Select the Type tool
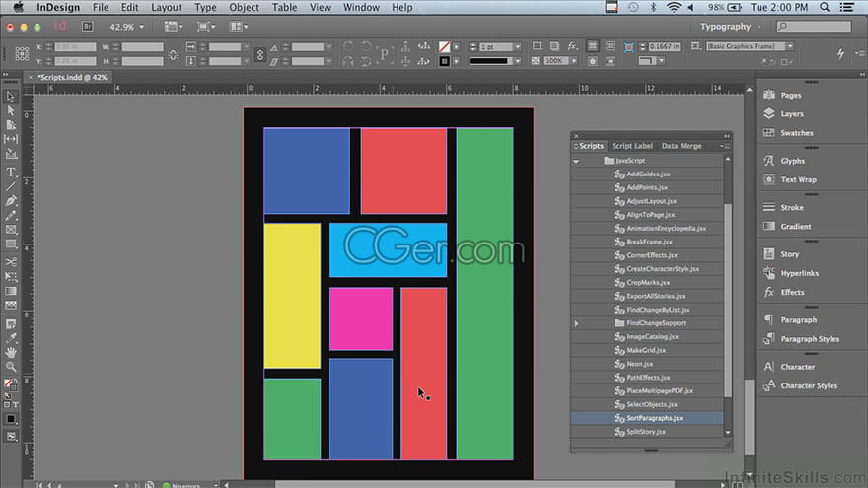 point(11,173)
